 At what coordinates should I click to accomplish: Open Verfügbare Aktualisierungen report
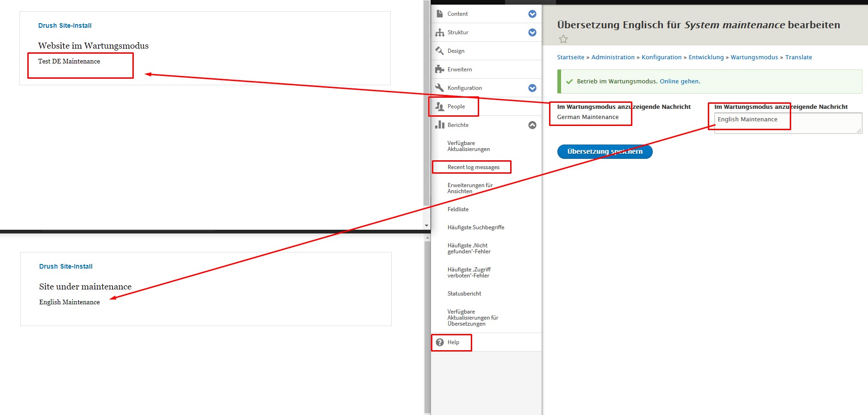pyautogui.click(x=468, y=146)
